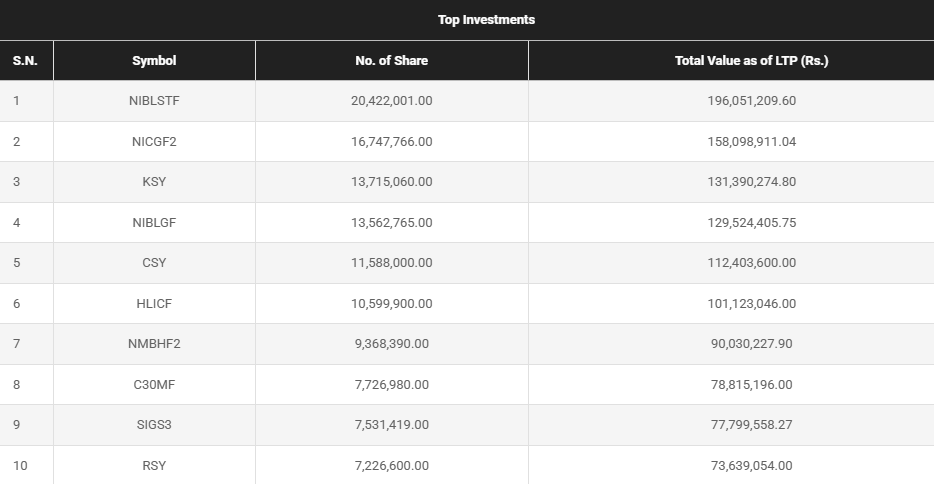Click total value 158,098,911.04

(x=751, y=142)
